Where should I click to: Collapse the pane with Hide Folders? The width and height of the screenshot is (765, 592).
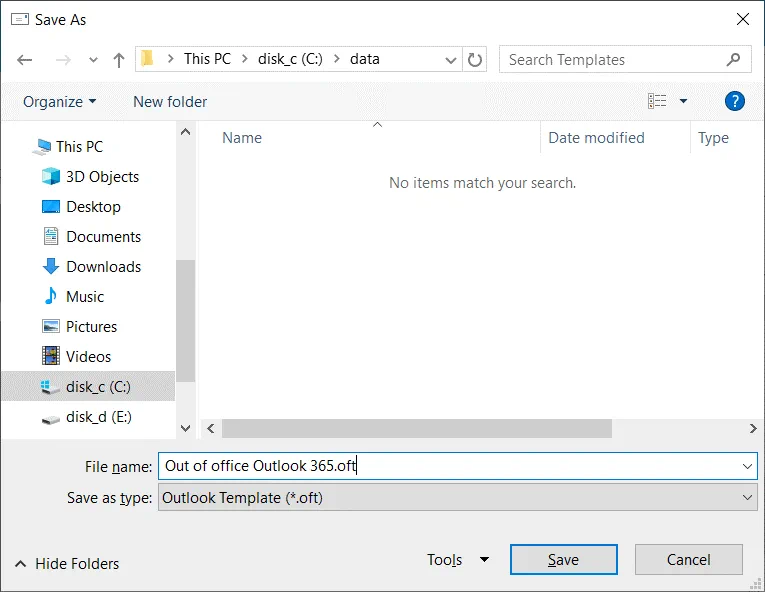67,564
